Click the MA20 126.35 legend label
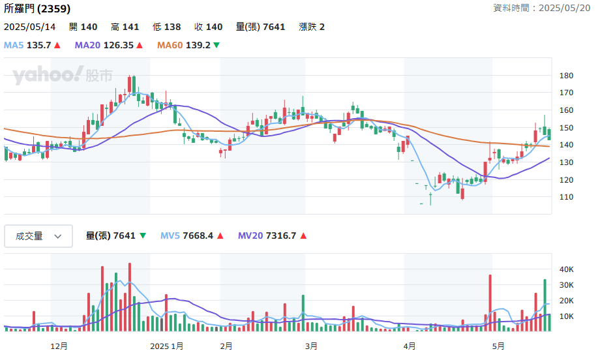Viewport: 600px width, 364px height. (x=104, y=45)
